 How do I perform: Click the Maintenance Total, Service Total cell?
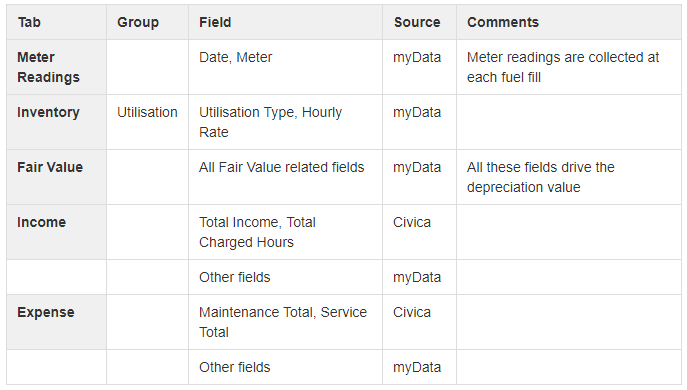click(x=285, y=322)
